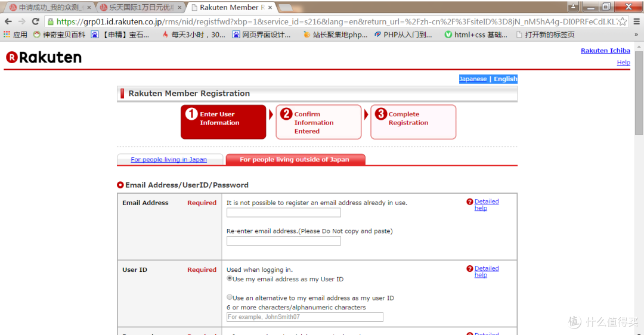
Task: Open 神奇宝贝百科 bookmark
Action: click(x=59, y=35)
